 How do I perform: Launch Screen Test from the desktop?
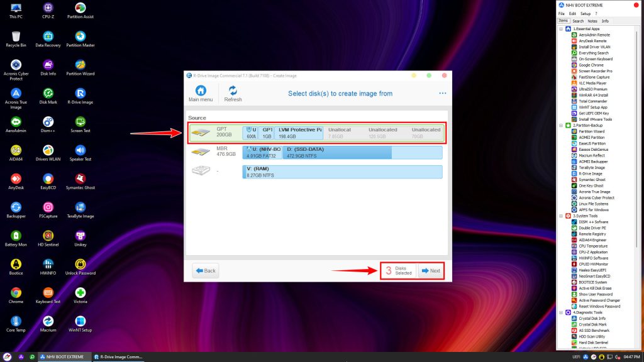click(80, 124)
